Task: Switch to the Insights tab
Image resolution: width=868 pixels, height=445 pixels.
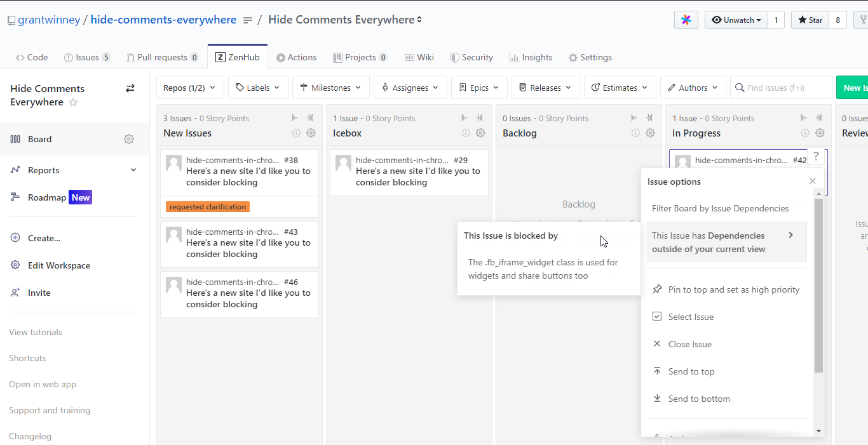Action: (531, 57)
